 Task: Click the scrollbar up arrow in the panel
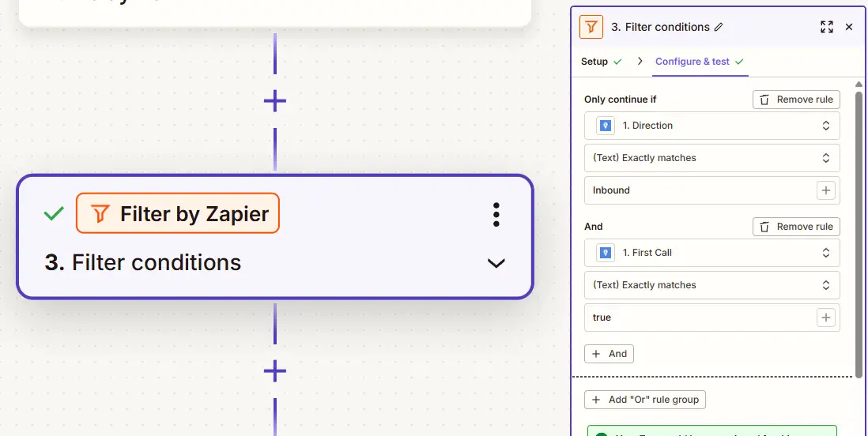[859, 85]
